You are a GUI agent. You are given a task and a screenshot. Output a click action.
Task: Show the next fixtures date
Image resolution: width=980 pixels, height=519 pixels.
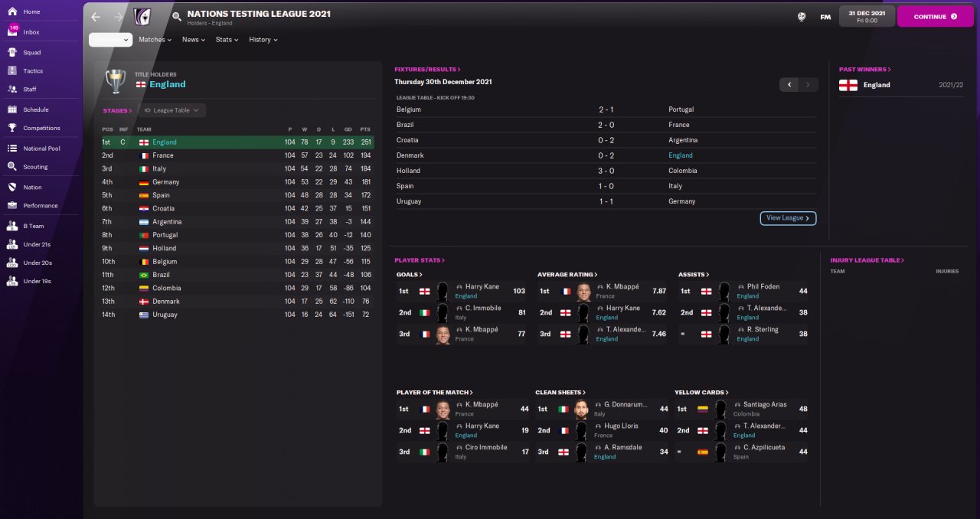[808, 85]
